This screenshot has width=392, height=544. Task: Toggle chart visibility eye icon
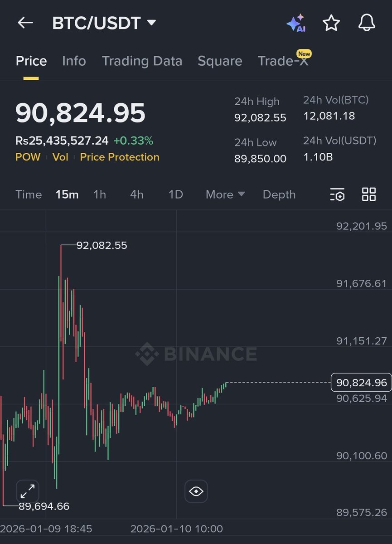[196, 491]
